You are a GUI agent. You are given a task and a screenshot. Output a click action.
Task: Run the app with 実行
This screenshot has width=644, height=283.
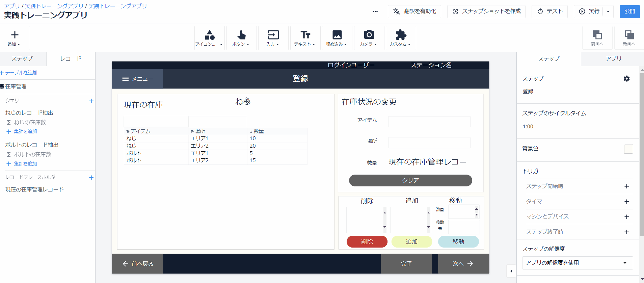tap(589, 11)
